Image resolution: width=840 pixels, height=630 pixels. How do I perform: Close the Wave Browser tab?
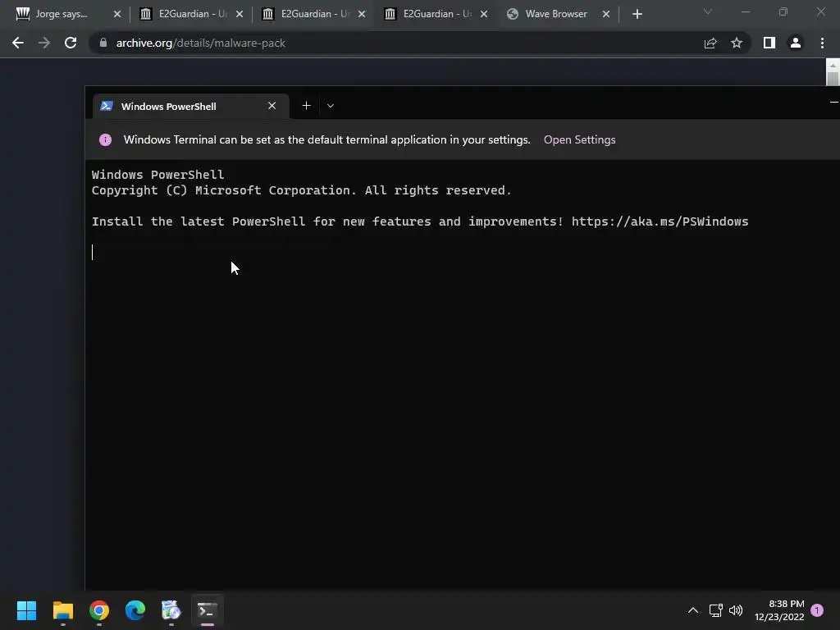pyautogui.click(x=606, y=14)
